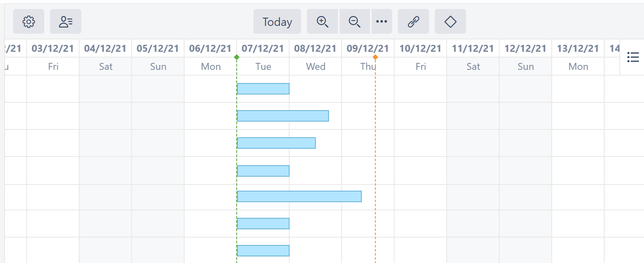The width and height of the screenshot is (644, 263).
Task: Select the milestone diamond tool
Action: click(x=450, y=21)
